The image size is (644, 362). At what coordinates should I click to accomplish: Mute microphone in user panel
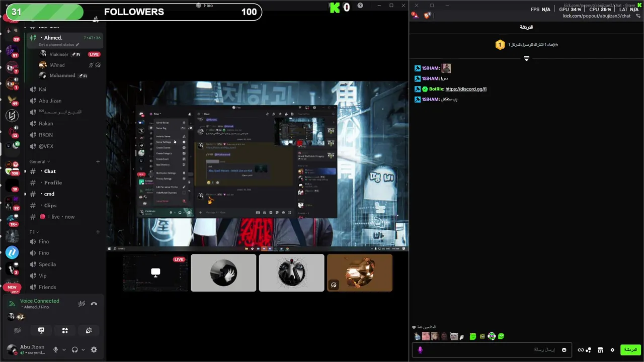click(56, 349)
